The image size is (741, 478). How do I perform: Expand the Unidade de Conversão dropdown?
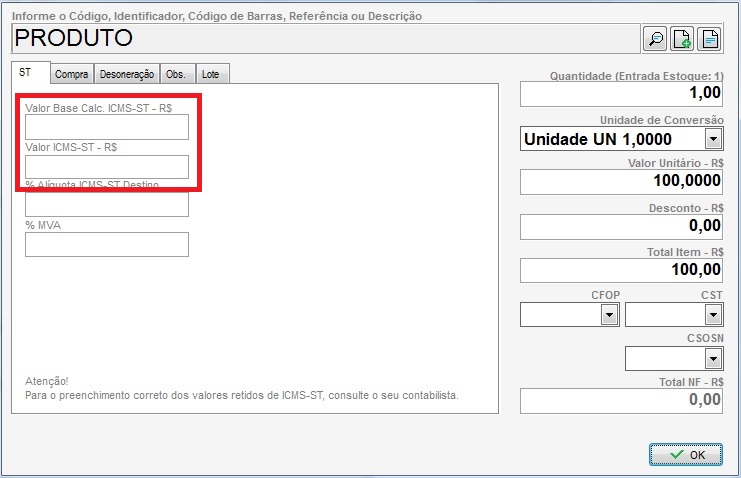[x=713, y=139]
